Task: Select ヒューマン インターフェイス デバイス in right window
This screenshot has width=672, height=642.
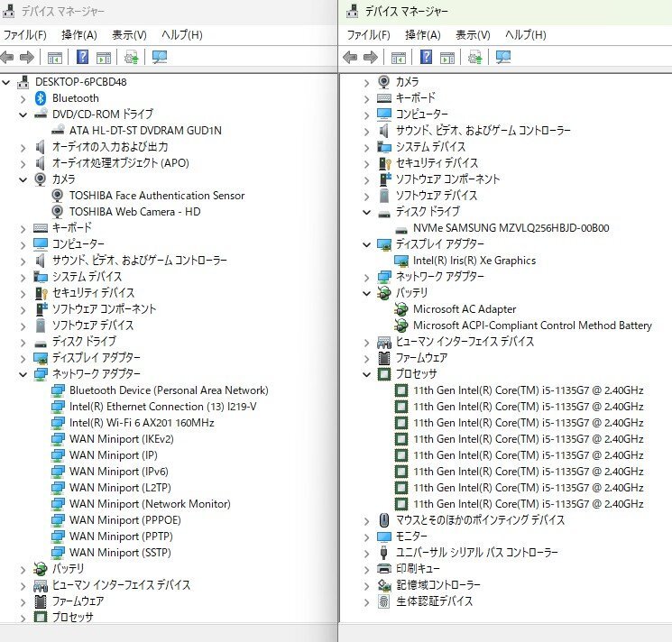Action: [465, 342]
